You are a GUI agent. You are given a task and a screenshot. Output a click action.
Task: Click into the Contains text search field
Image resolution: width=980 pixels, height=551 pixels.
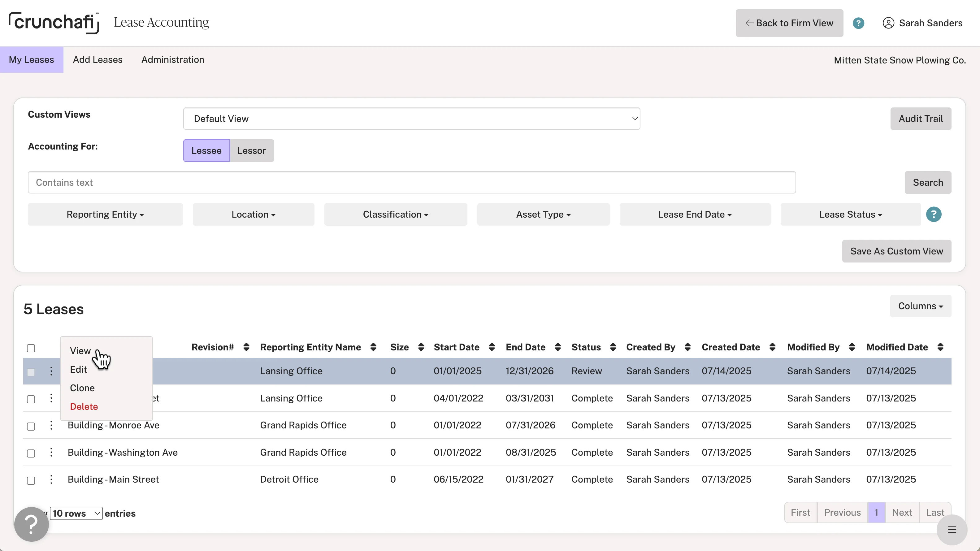(411, 183)
